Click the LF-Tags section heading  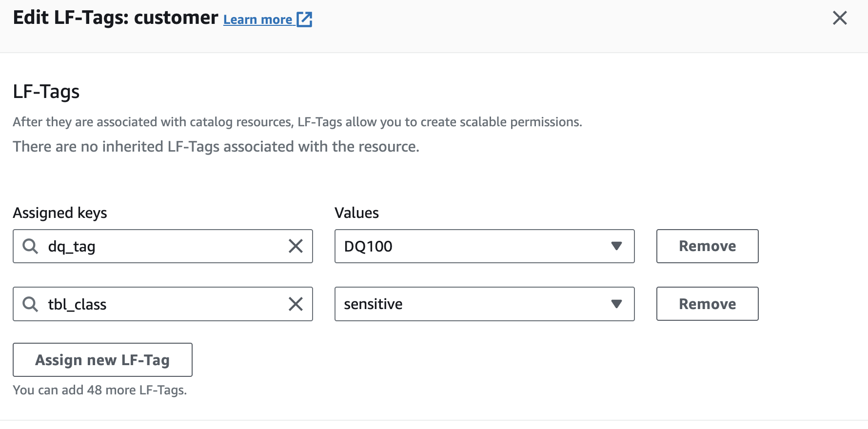pyautogui.click(x=46, y=92)
